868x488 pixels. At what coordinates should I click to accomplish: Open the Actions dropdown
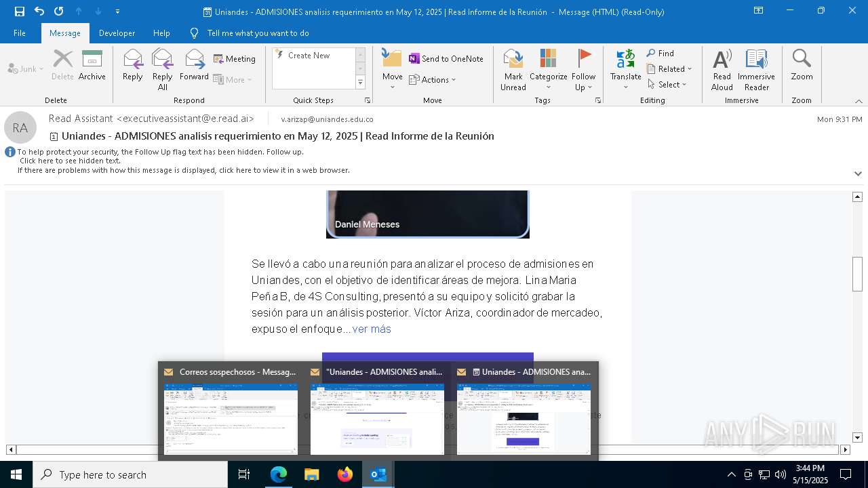(x=433, y=79)
